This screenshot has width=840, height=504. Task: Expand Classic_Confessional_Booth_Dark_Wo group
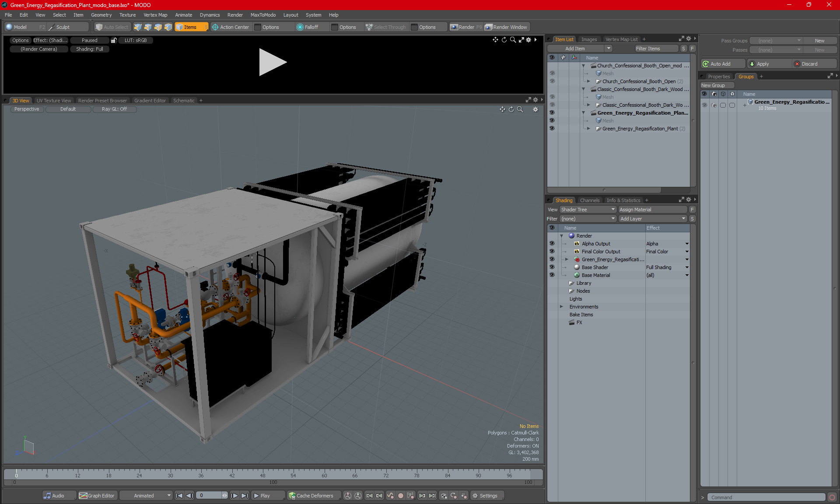tap(589, 105)
